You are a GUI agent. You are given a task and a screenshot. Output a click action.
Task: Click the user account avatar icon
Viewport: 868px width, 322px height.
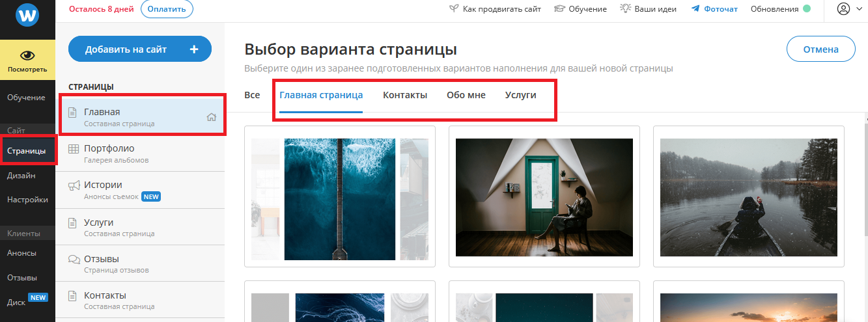click(x=844, y=9)
